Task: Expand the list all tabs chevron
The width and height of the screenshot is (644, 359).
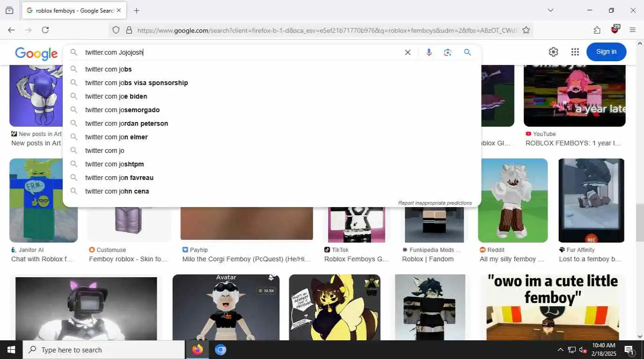Action: [551, 10]
